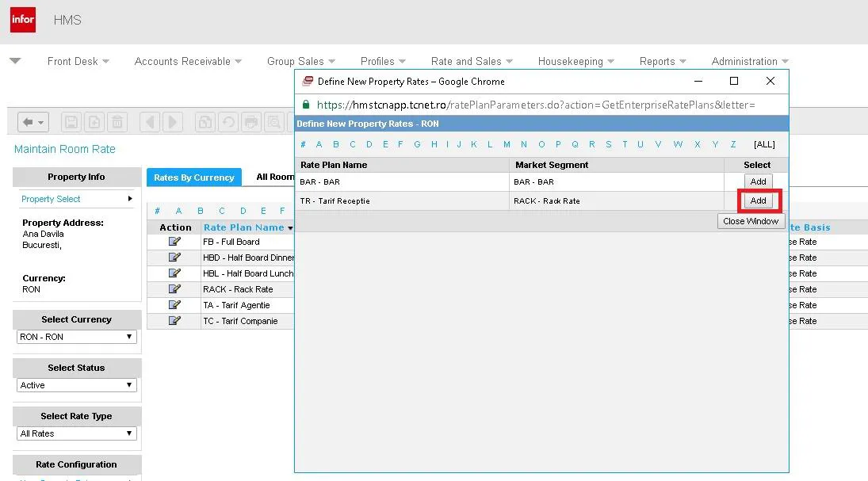
Task: Click the Save floppy disk toolbar icon
Action: tap(71, 122)
